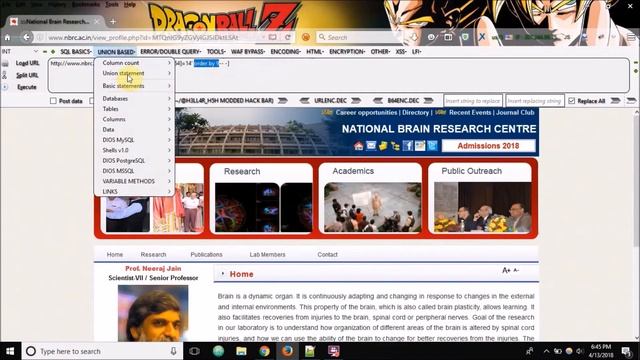
Task: Select the National Brain Research browser tab
Action: coord(55,21)
